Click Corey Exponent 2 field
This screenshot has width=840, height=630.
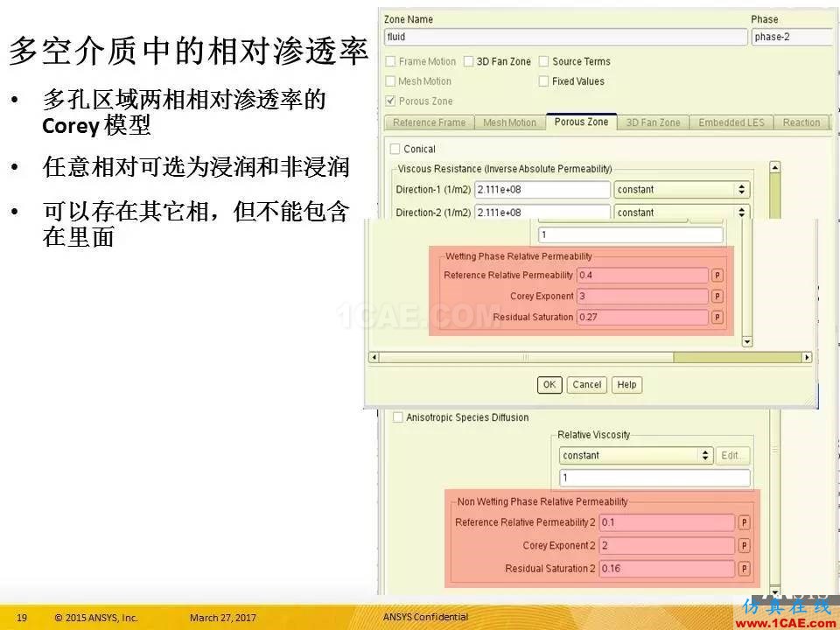tap(667, 545)
